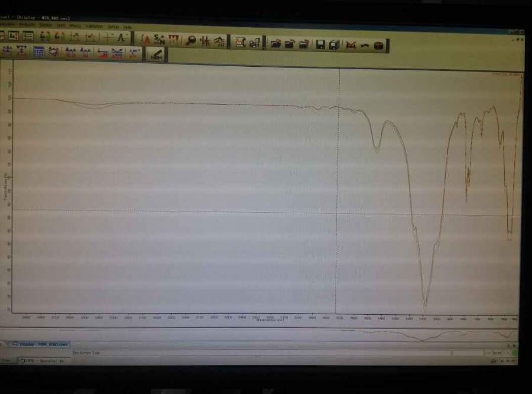
Task: Click the first purple peaks icon
Action: tap(70, 52)
